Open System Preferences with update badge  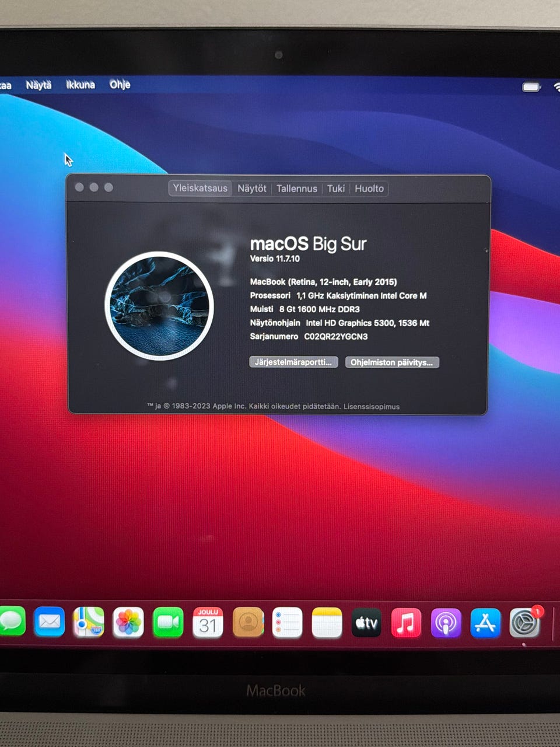click(x=525, y=623)
